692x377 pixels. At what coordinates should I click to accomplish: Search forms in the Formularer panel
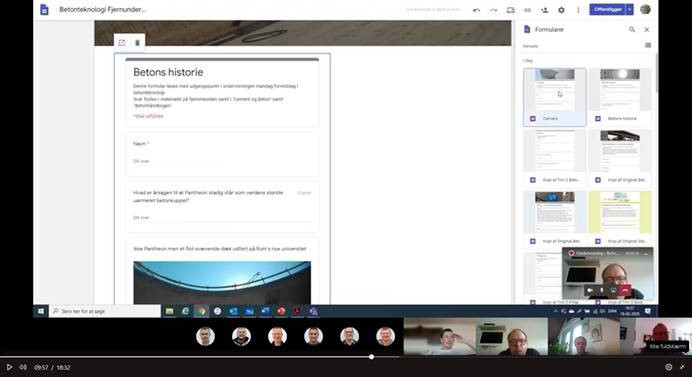632,30
